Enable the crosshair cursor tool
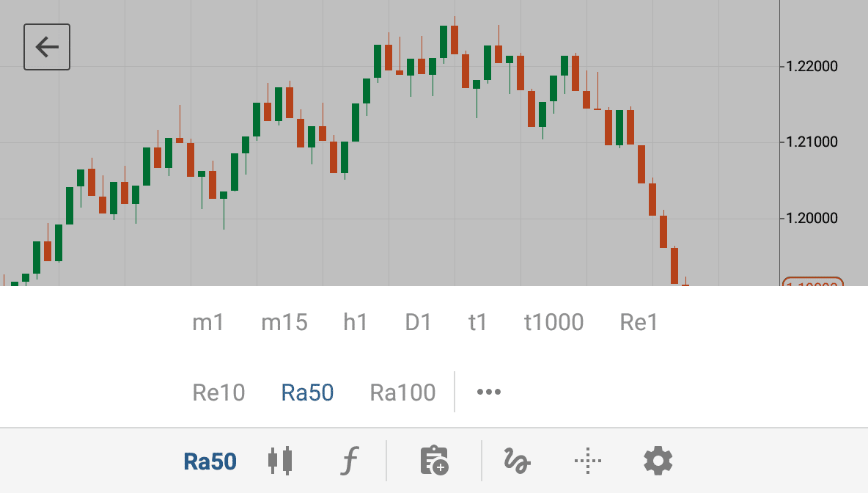868x493 pixels. click(588, 461)
